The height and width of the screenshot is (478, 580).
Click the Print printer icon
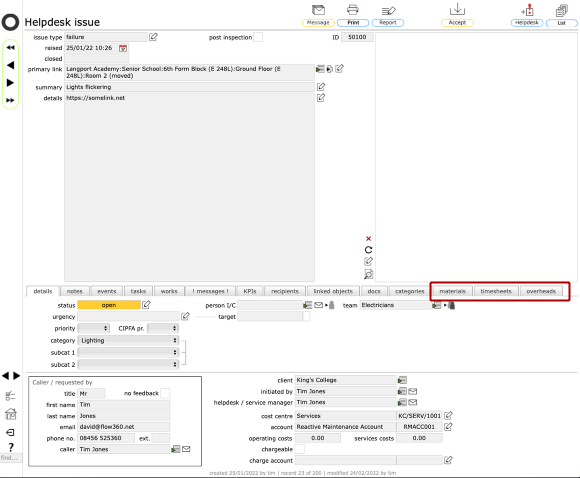[353, 10]
